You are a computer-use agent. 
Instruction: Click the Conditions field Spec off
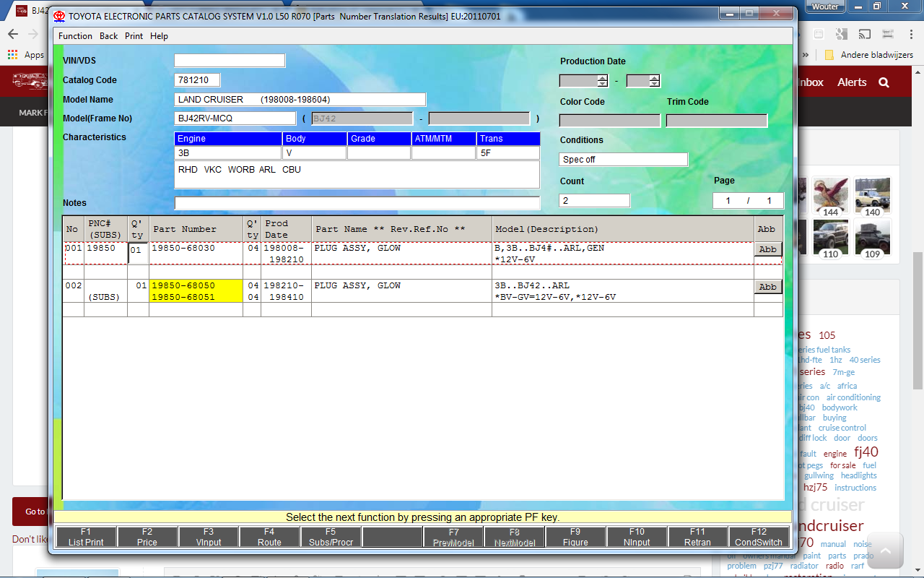click(x=623, y=160)
